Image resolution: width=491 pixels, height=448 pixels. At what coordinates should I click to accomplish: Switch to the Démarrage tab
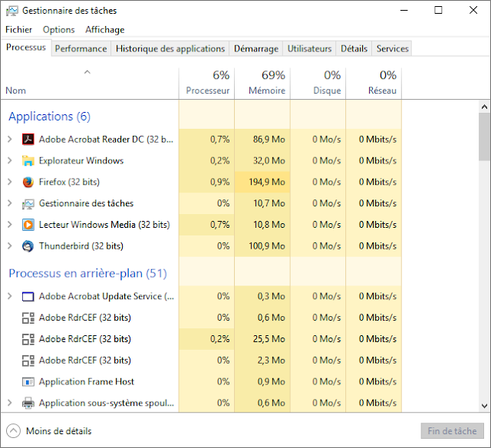[255, 48]
